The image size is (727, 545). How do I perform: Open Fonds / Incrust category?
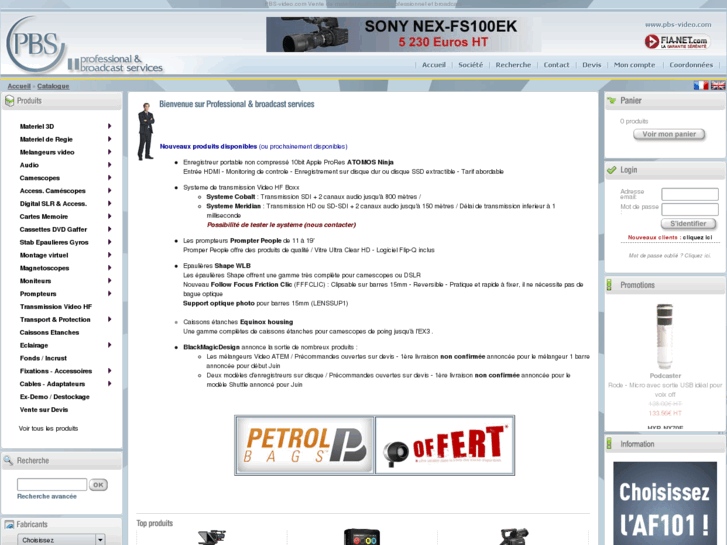coord(43,358)
